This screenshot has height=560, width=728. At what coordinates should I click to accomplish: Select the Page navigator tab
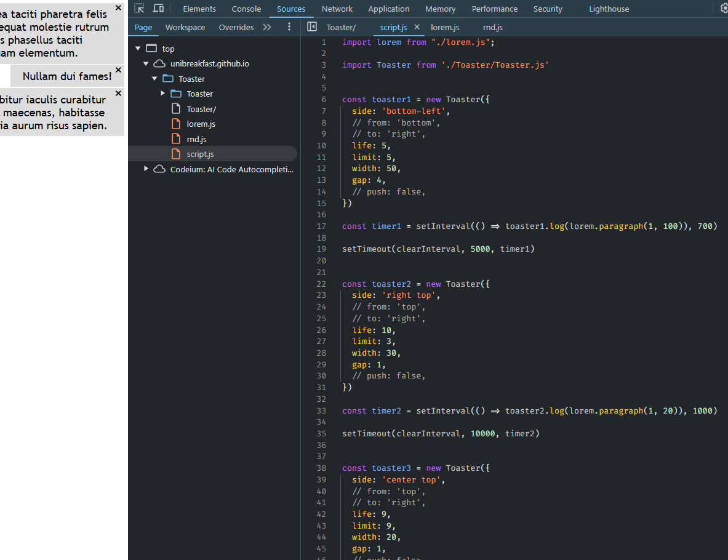click(x=143, y=28)
